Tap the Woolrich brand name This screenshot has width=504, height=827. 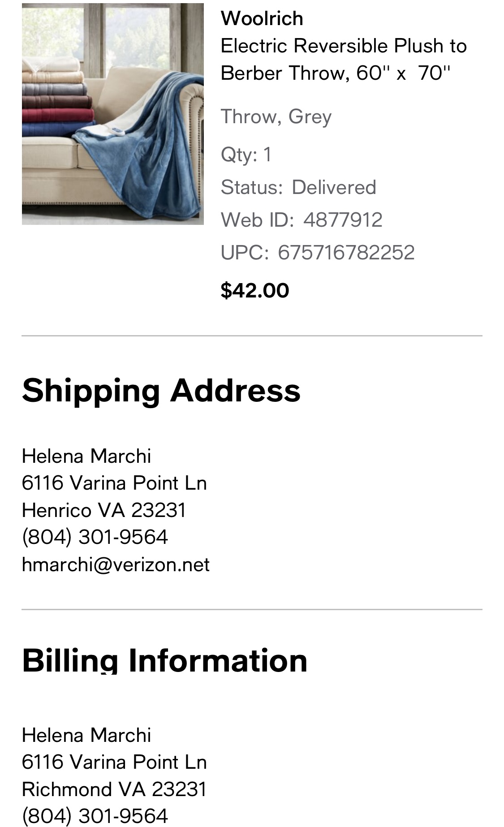pyautogui.click(x=262, y=18)
